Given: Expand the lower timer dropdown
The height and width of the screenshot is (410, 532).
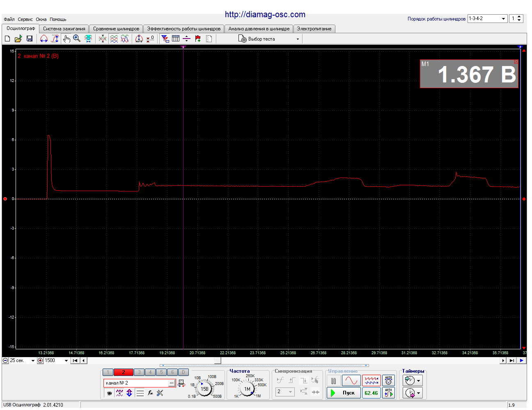Looking at the screenshot, I should coord(418,393).
